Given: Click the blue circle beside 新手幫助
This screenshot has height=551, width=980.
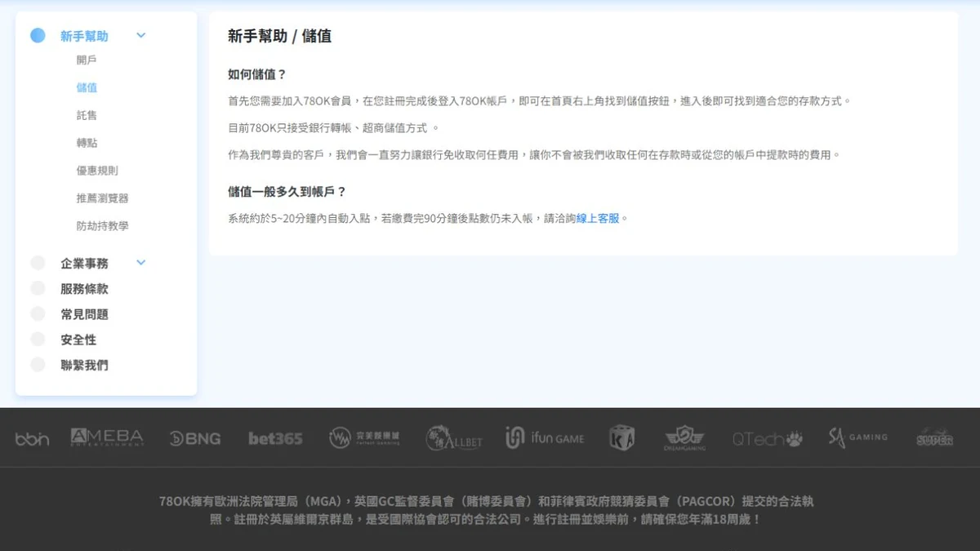Looking at the screenshot, I should pyautogui.click(x=38, y=35).
